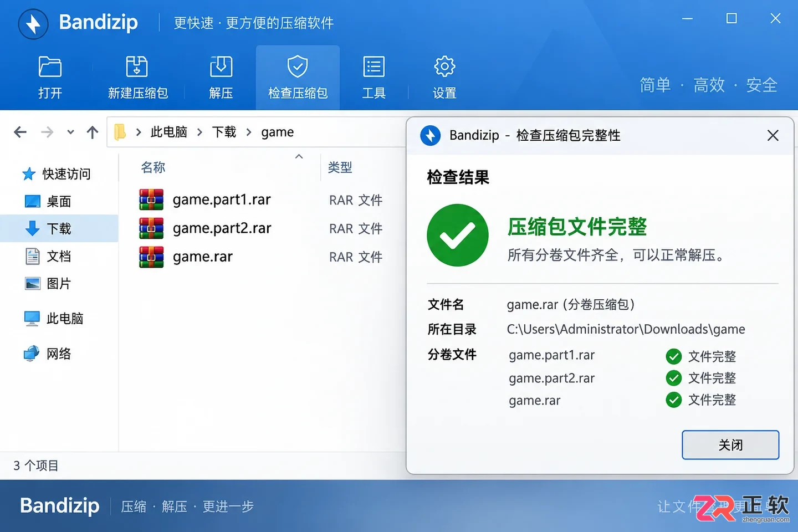798x532 pixels.
Task: Click RAR 文件 type of game.rar row
Action: (x=356, y=257)
